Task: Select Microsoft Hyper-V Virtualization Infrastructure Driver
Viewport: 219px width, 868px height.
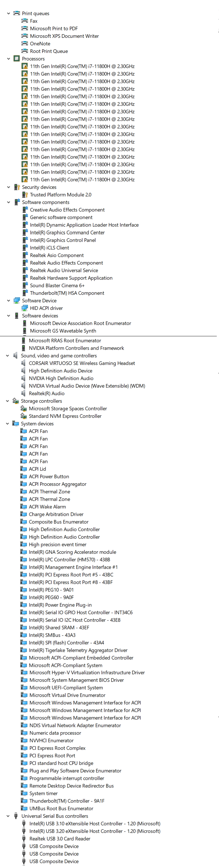Action: coord(87,672)
